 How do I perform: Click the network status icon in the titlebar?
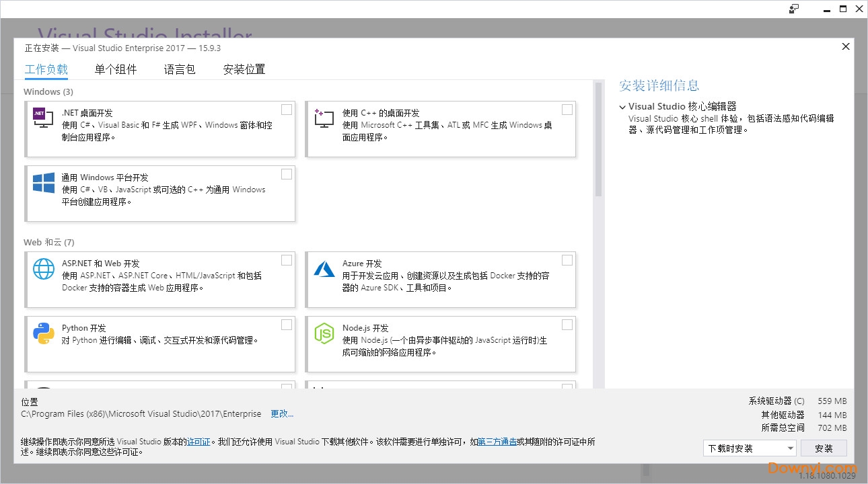point(794,9)
